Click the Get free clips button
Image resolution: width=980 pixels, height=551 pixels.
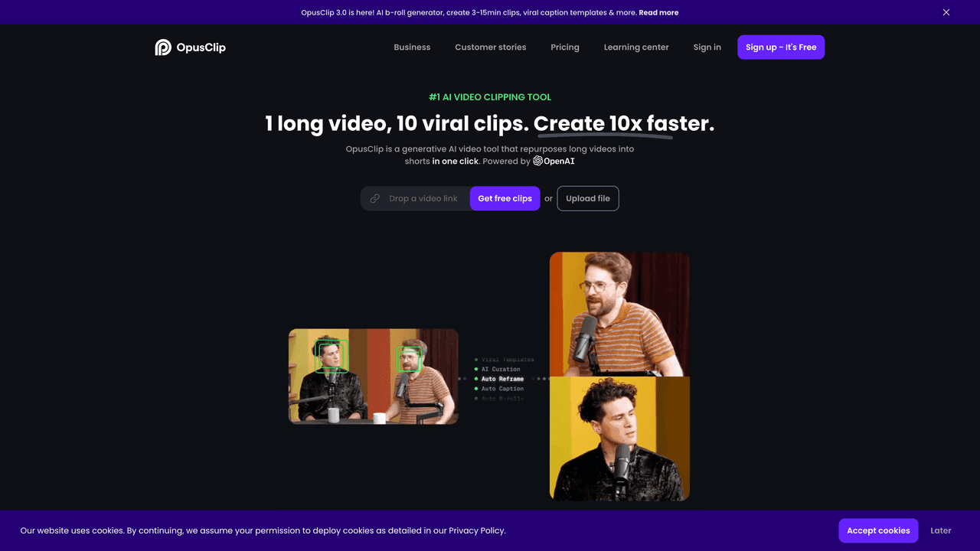coord(505,198)
